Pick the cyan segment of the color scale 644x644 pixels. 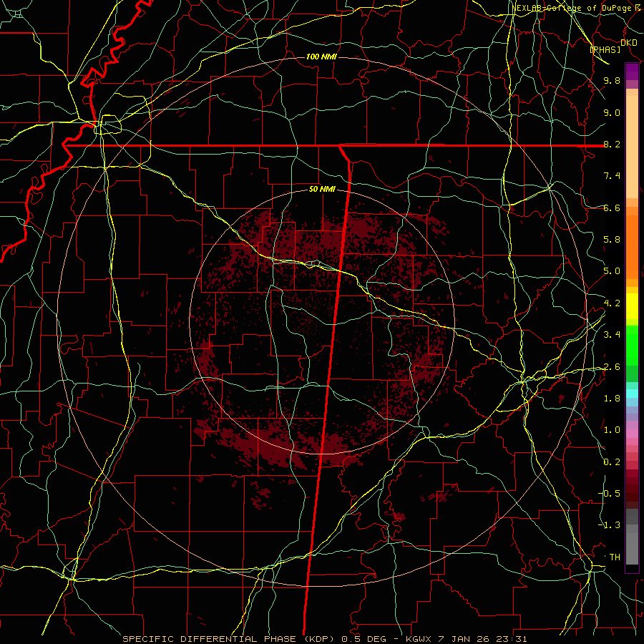(632, 394)
